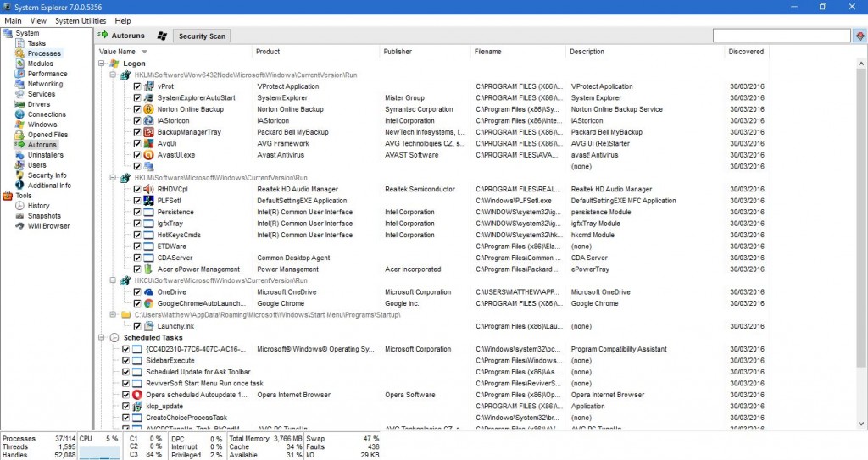This screenshot has height=460, width=868.
Task: Open Drivers icon in sidebar
Action: click(19, 104)
